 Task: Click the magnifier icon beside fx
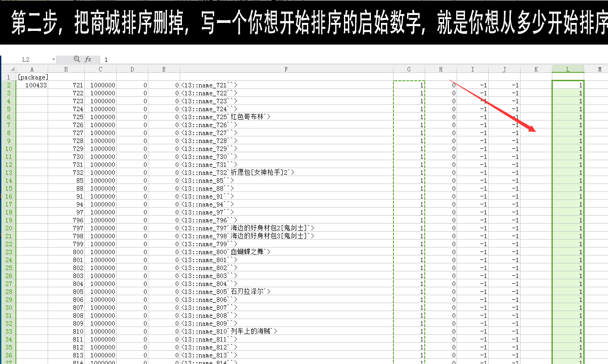pyautogui.click(x=77, y=59)
